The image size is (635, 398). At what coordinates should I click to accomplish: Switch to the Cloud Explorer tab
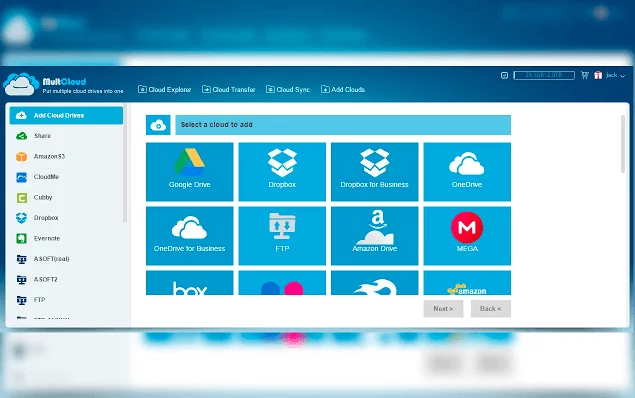coord(164,89)
